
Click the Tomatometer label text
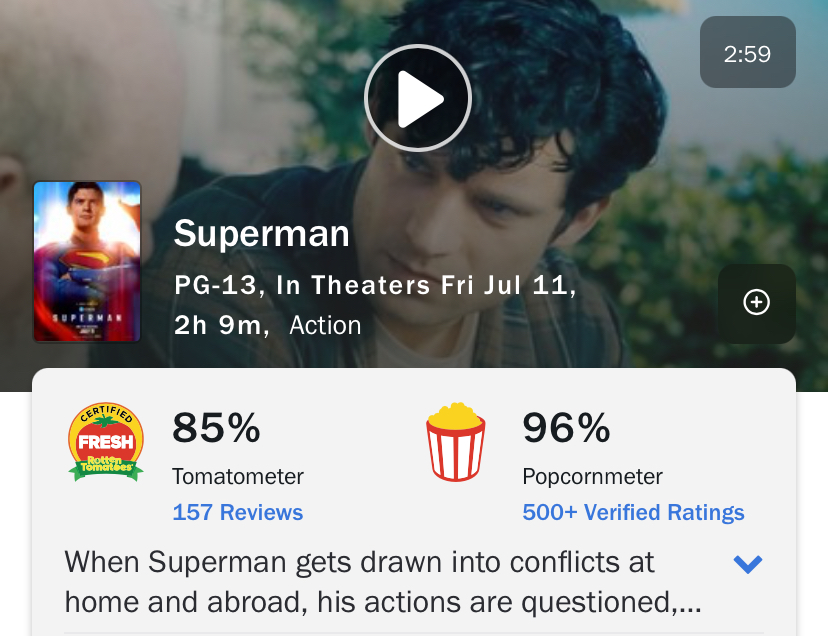[238, 476]
